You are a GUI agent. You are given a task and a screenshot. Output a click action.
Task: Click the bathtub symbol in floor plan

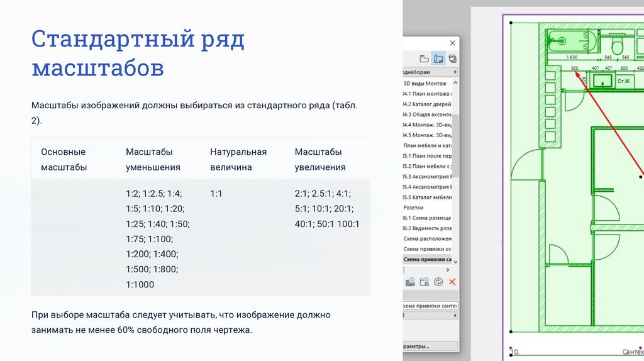[572, 41]
